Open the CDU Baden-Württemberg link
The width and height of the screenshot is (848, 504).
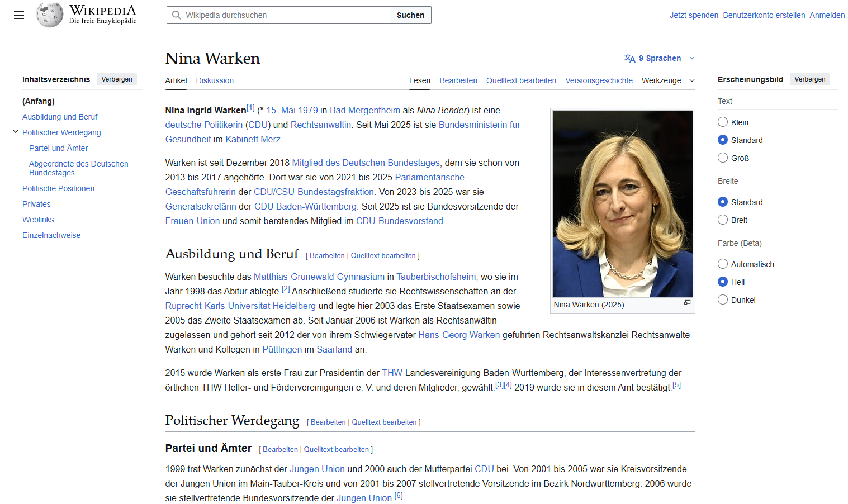point(305,206)
